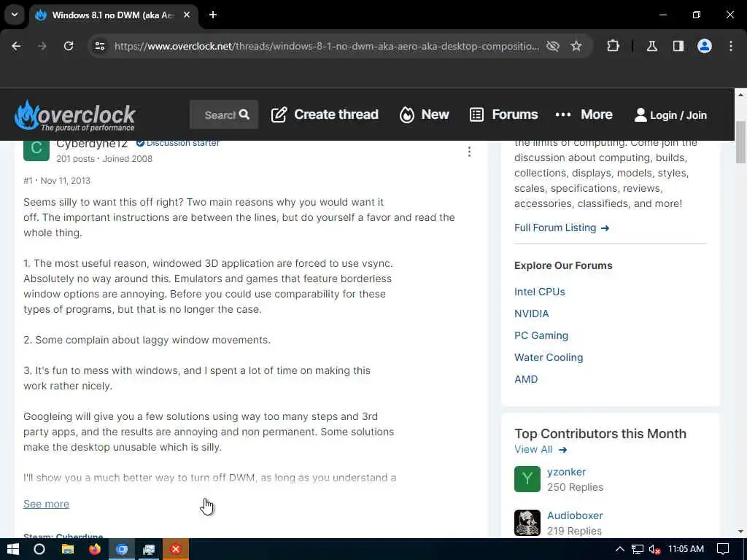The width and height of the screenshot is (747, 560).
Task: Go back to previous page
Action: point(16,46)
